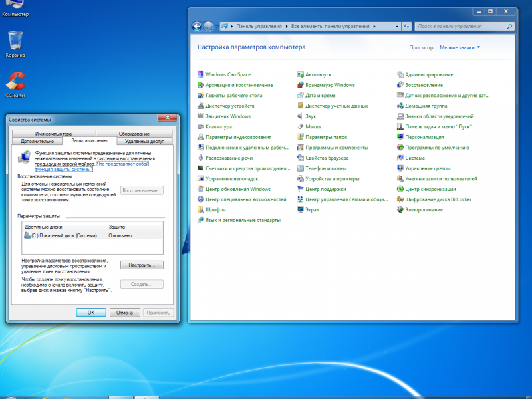Open the Телефон и модем icon
532x399 pixels.
click(x=301, y=168)
